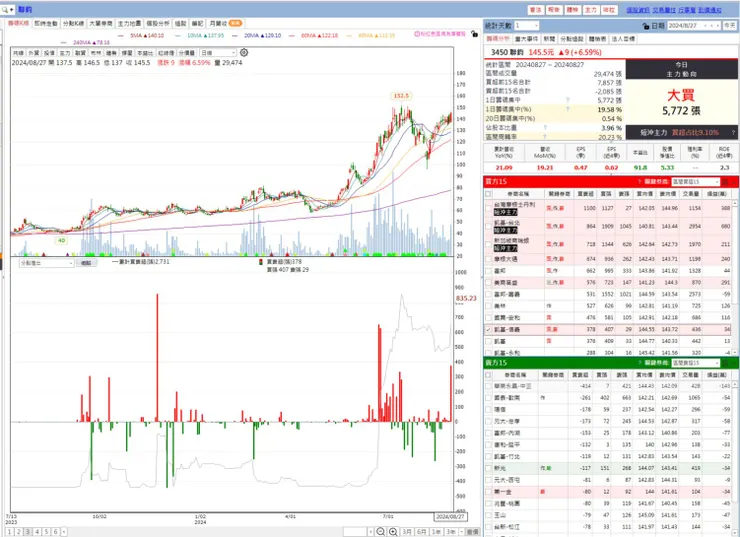Check the 台灣摩根士丹利 row checkbox
The height and width of the screenshot is (537, 740).
(488, 208)
